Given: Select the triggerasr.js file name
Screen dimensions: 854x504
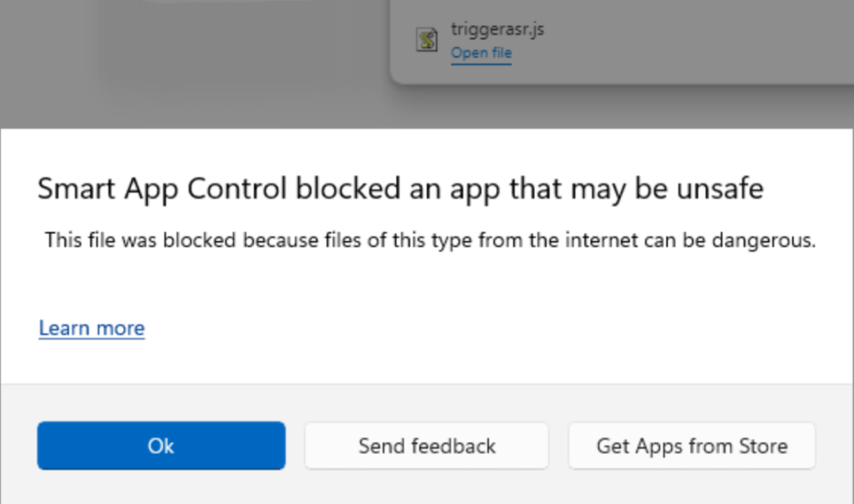Looking at the screenshot, I should [498, 30].
